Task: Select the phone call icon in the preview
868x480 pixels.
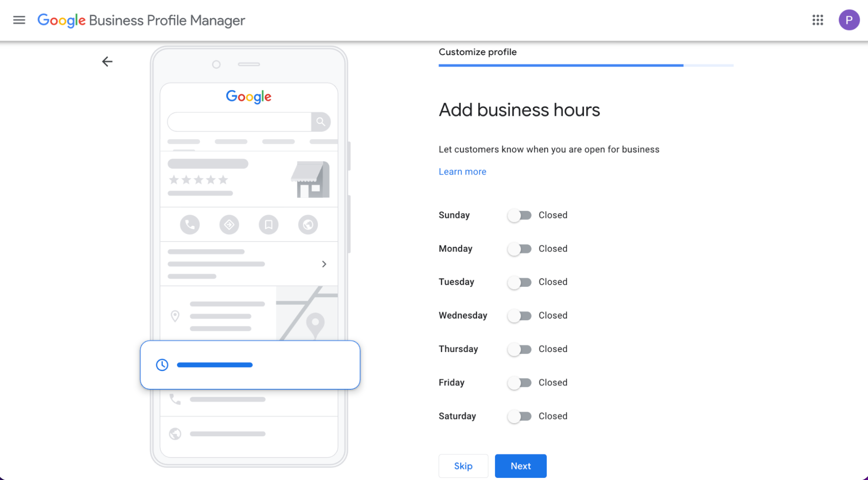Action: click(x=190, y=224)
